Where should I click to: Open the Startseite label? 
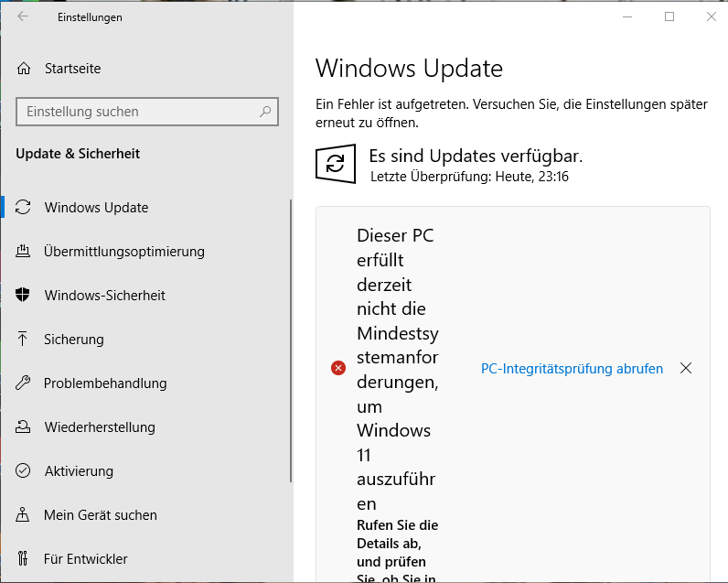click(73, 69)
